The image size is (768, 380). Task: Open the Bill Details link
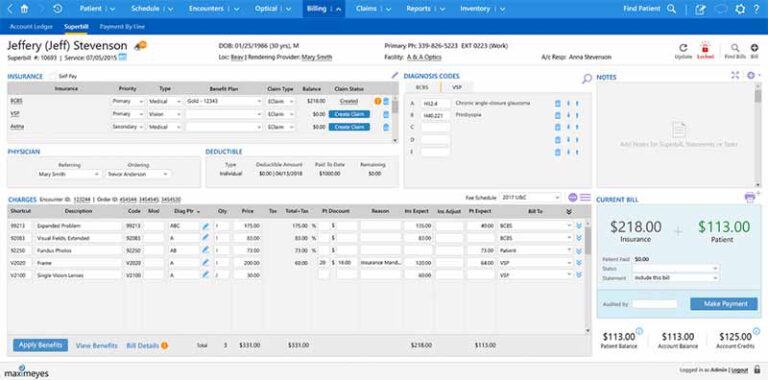coord(143,346)
